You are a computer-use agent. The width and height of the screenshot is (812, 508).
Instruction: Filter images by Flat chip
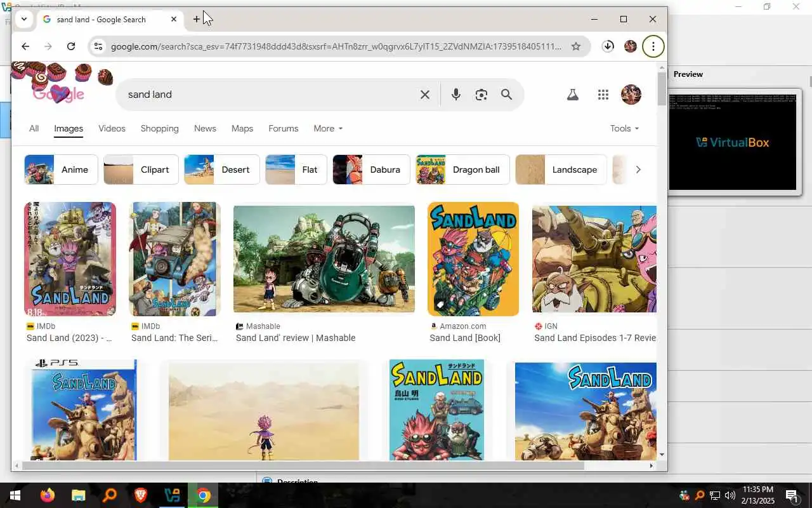[x=296, y=170]
